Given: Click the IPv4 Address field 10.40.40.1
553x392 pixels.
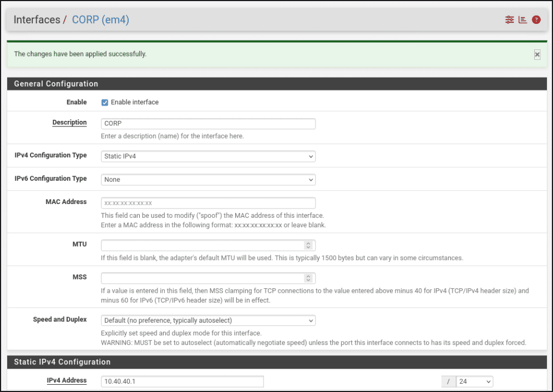Looking at the screenshot, I should click(x=182, y=381).
